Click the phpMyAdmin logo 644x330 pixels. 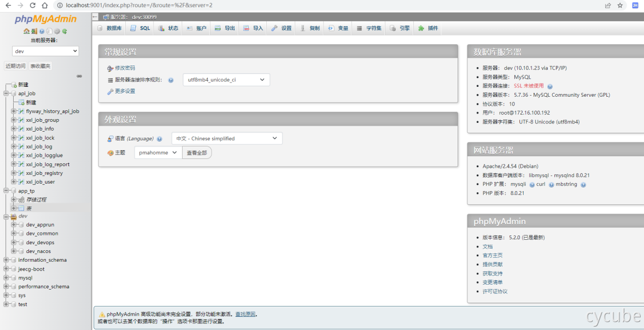(45, 19)
